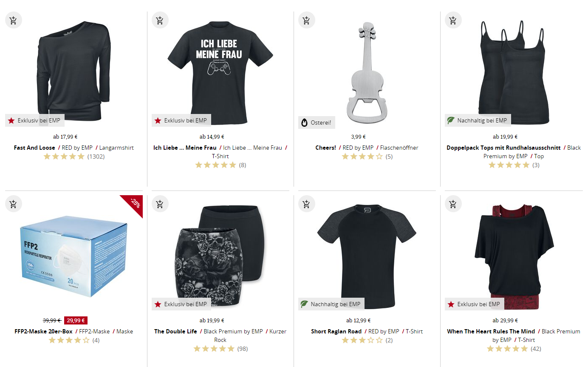The height and width of the screenshot is (367, 588).
Task: Add Ich Liebe Meine Frau shirt to cart
Action: pyautogui.click(x=160, y=20)
